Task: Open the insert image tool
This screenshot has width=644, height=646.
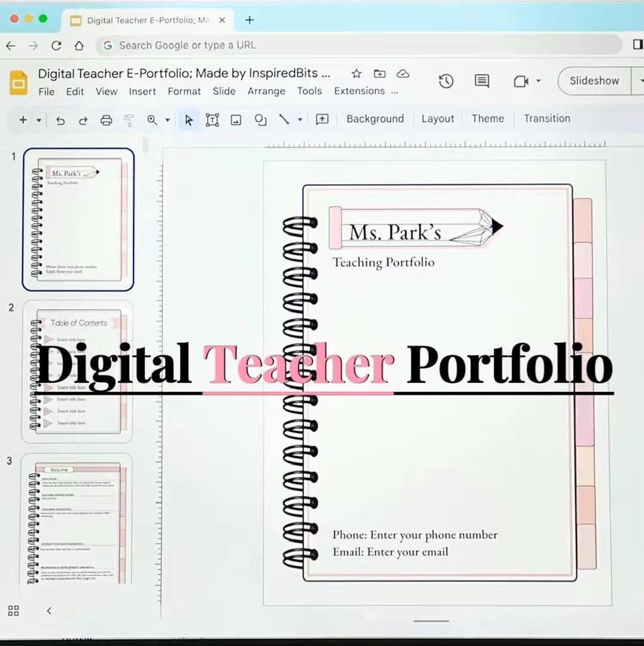Action: pos(236,120)
